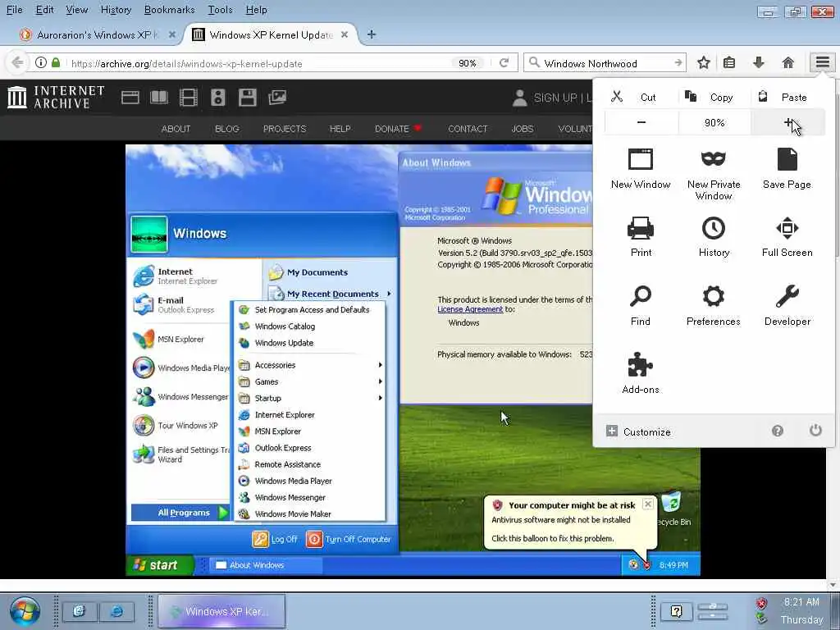This screenshot has width=840, height=630.
Task: Close the Aurorarion's Windows XP tab
Action: coord(172,34)
